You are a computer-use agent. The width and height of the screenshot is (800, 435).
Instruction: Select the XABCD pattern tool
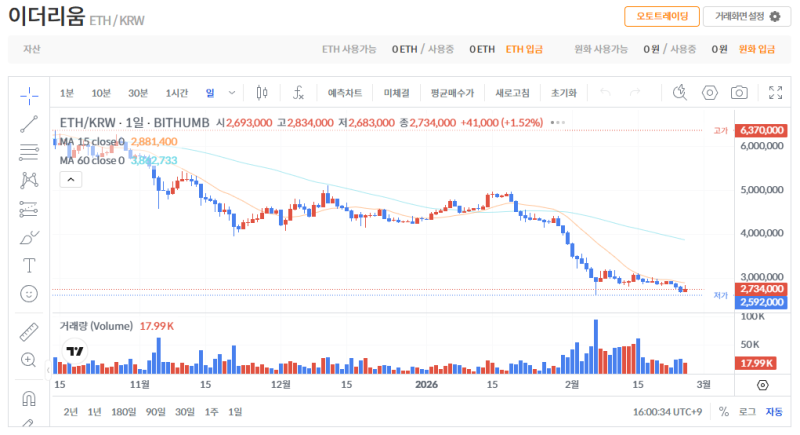click(29, 180)
